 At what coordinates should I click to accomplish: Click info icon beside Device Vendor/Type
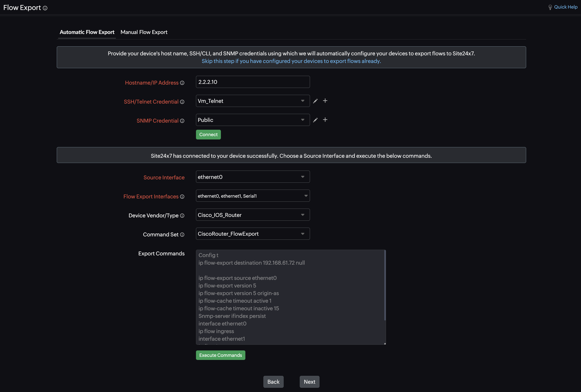[182, 215]
